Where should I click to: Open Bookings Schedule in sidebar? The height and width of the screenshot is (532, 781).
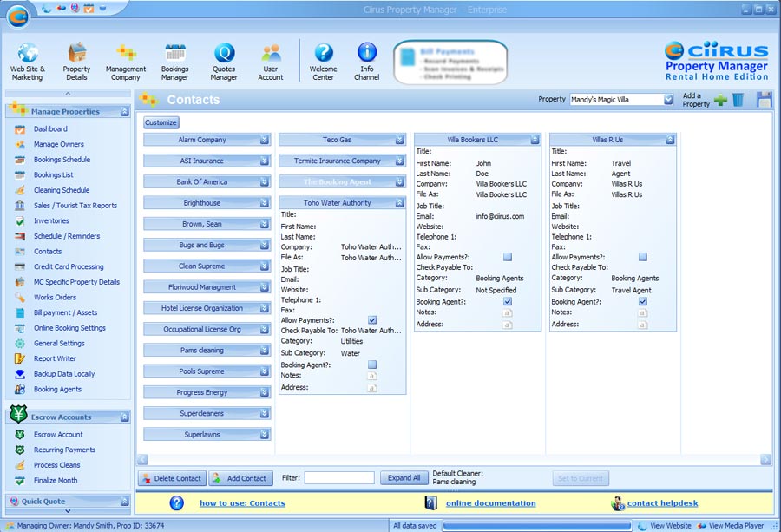[62, 160]
